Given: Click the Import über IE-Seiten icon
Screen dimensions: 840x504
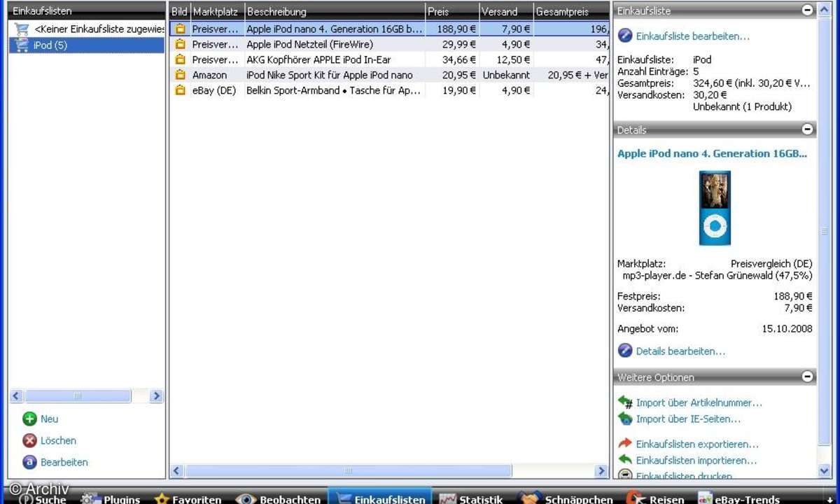Looking at the screenshot, I should coord(625,419).
